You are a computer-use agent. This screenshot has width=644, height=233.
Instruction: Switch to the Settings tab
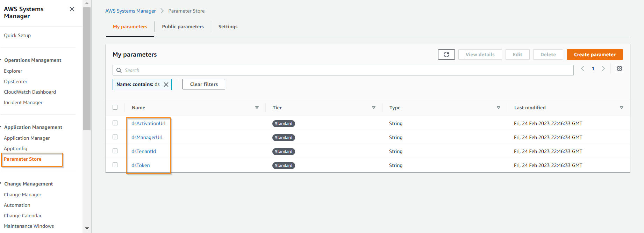(228, 27)
